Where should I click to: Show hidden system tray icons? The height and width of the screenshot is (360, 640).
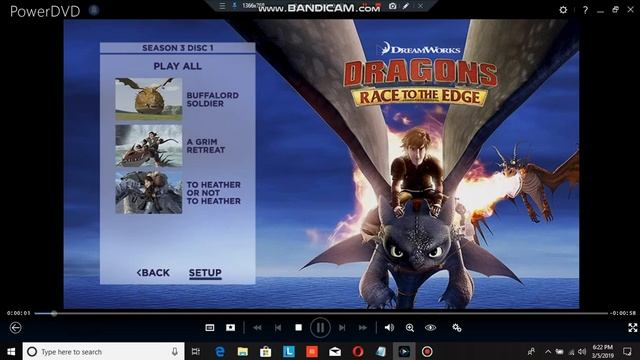[x=548, y=351]
